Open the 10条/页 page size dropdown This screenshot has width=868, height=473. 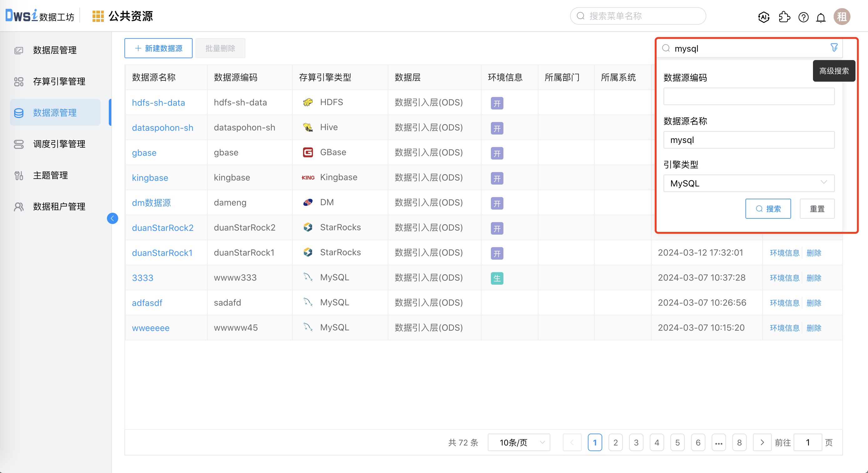point(518,442)
